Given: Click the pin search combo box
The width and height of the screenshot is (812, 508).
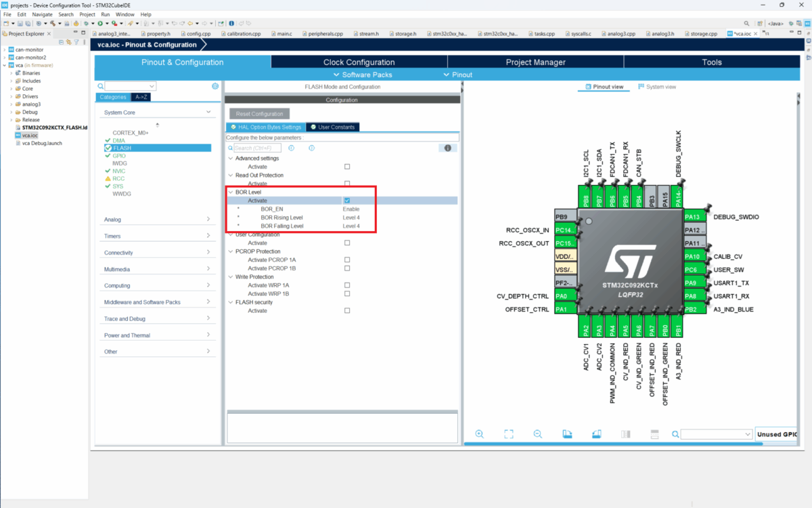Looking at the screenshot, I should tap(717, 434).
